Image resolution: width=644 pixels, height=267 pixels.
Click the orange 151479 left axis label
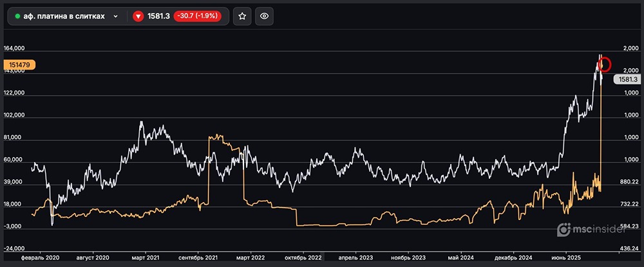(19, 65)
